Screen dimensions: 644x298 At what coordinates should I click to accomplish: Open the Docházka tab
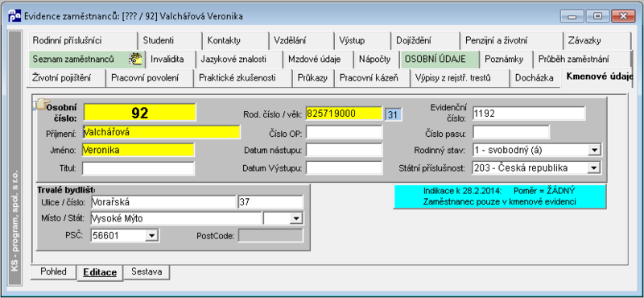(535, 78)
